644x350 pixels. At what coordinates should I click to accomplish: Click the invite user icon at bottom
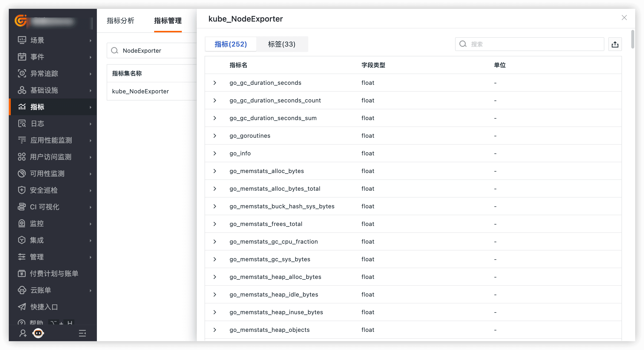pyautogui.click(x=23, y=333)
